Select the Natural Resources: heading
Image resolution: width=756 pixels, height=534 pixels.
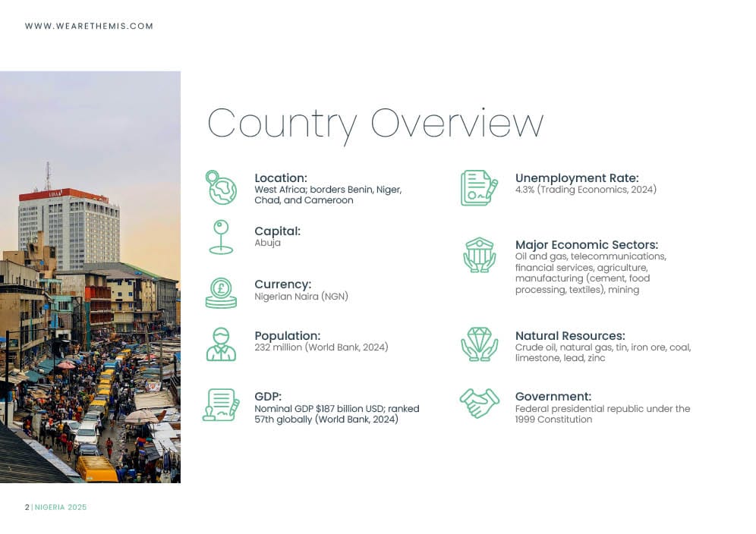570,336
